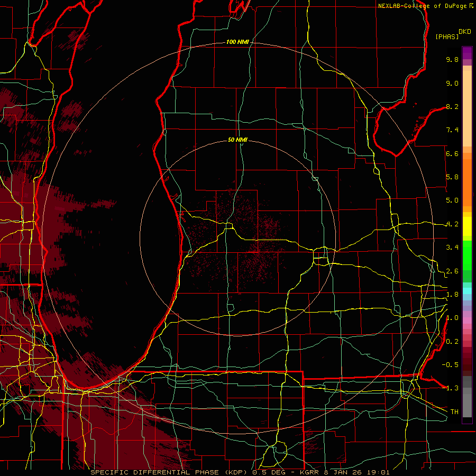Image resolution: width=476 pixels, height=476 pixels.
Task: Click the 3.4 legend value
Action: [452, 248]
